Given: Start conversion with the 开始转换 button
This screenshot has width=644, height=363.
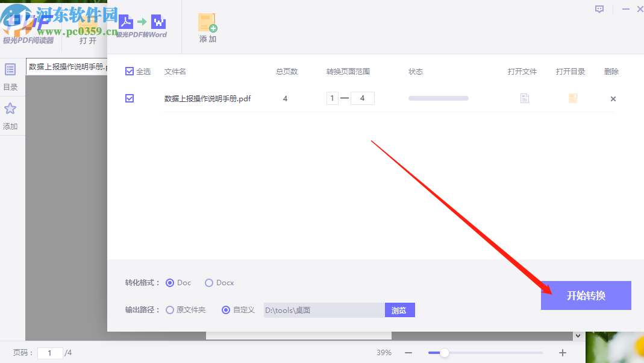Looking at the screenshot, I should tap(585, 295).
